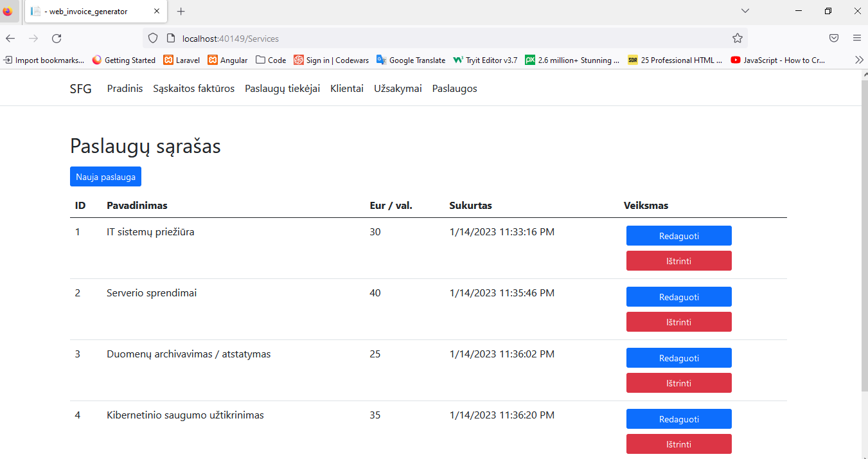The height and width of the screenshot is (459, 868).
Task: Open the Codewars sign-in bookmark
Action: click(x=332, y=60)
